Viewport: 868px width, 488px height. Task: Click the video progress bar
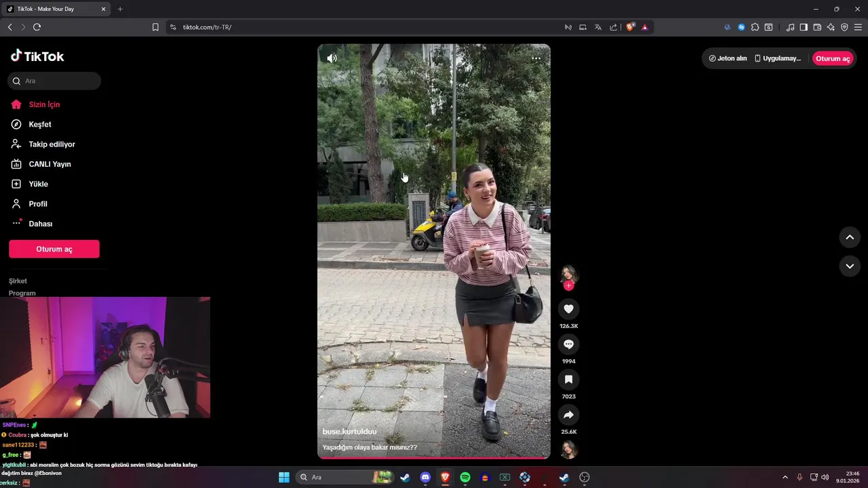coord(434,458)
